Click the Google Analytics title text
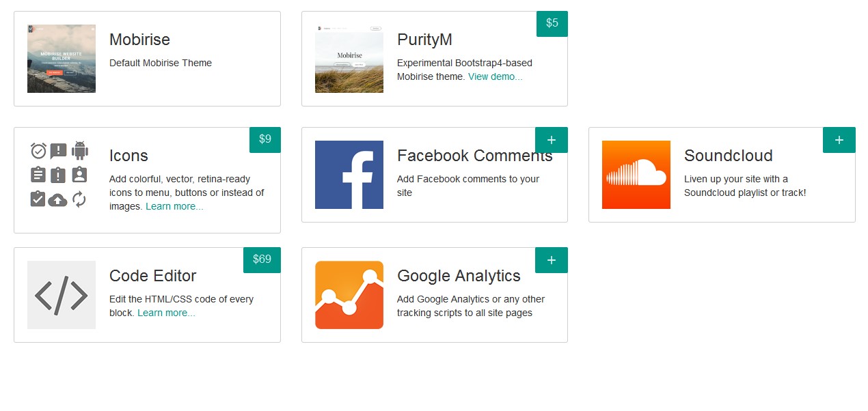The image size is (868, 411). pyautogui.click(x=459, y=276)
